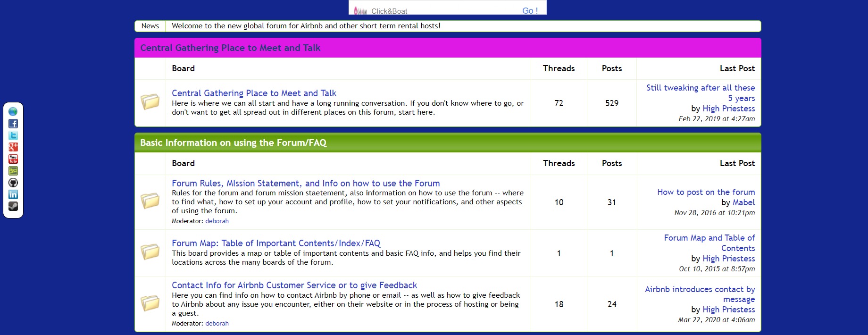Click folder icon beside Forum Rules board
Screen dimensions: 868x335
[x=150, y=201]
